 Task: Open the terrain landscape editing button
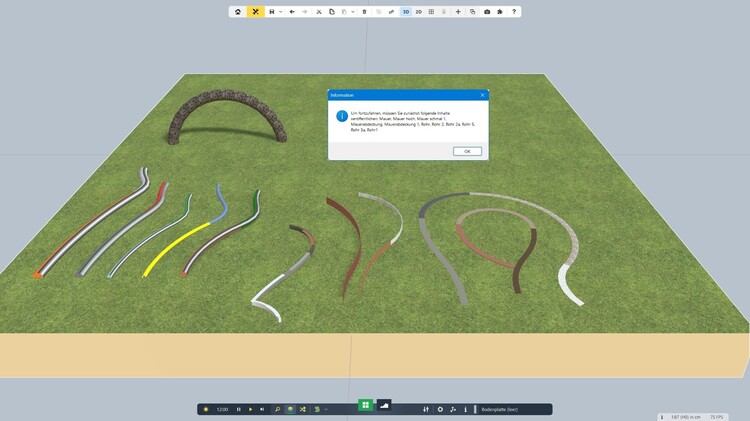click(384, 405)
